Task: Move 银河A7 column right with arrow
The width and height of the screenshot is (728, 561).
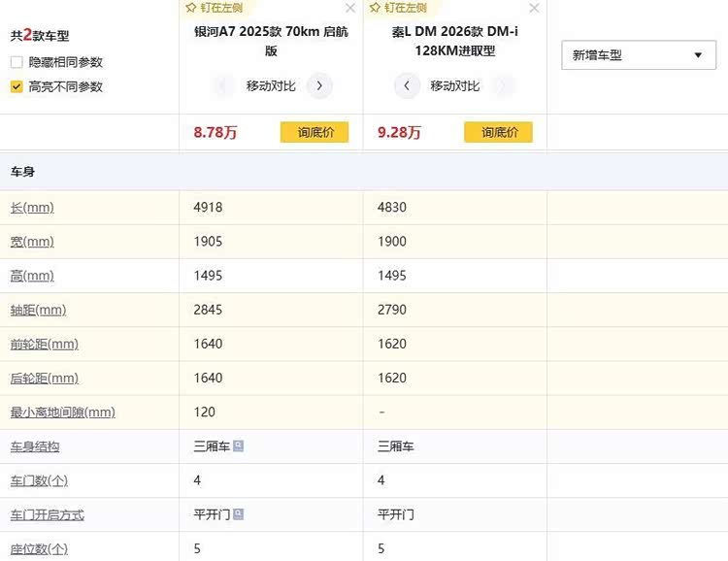Action: [319, 86]
